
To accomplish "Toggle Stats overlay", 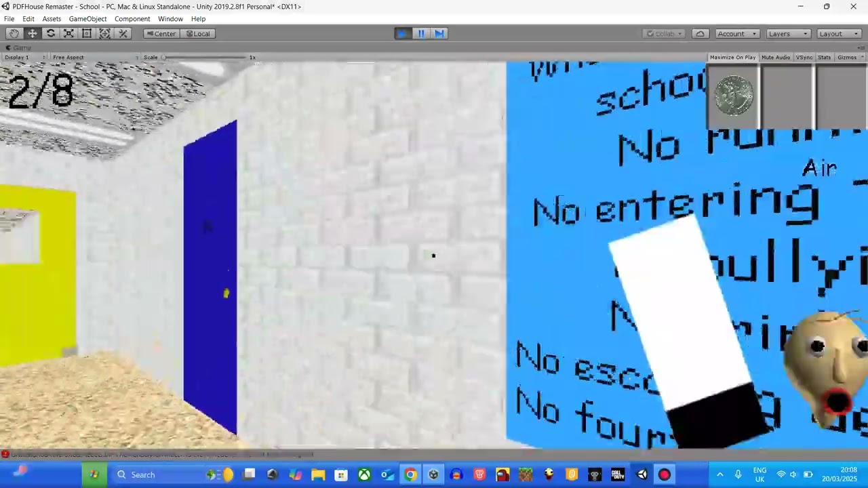I will pyautogui.click(x=825, y=57).
